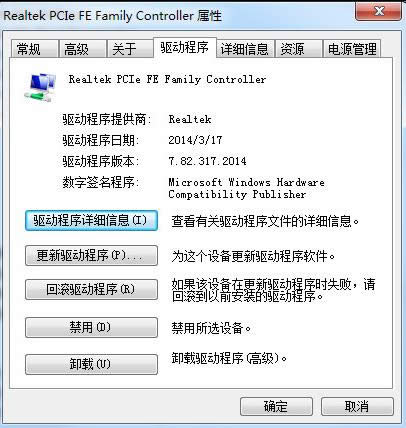
Task: Confirm with the 确定 button
Action: (x=276, y=407)
